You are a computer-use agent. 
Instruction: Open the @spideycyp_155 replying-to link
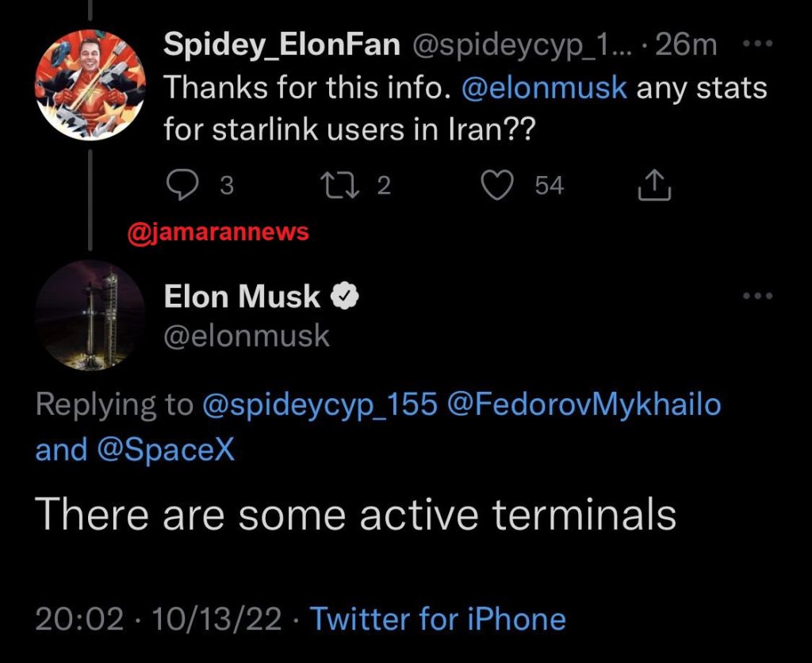tap(320, 404)
